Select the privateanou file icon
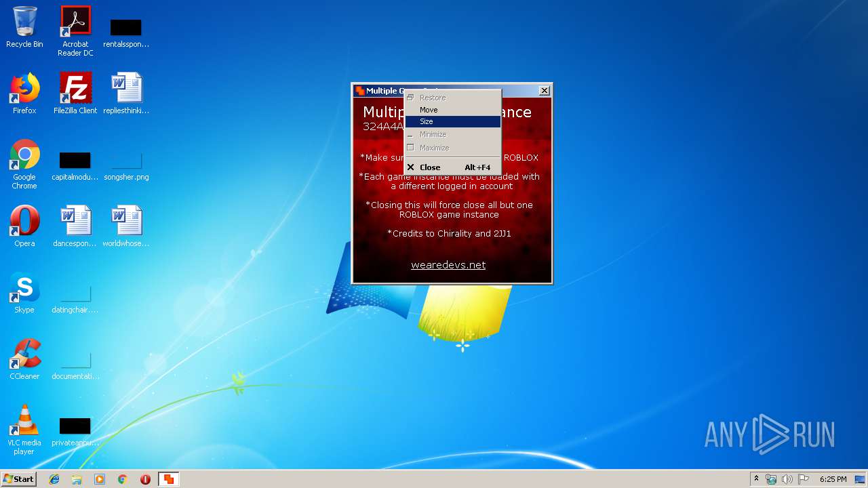 [x=75, y=432]
